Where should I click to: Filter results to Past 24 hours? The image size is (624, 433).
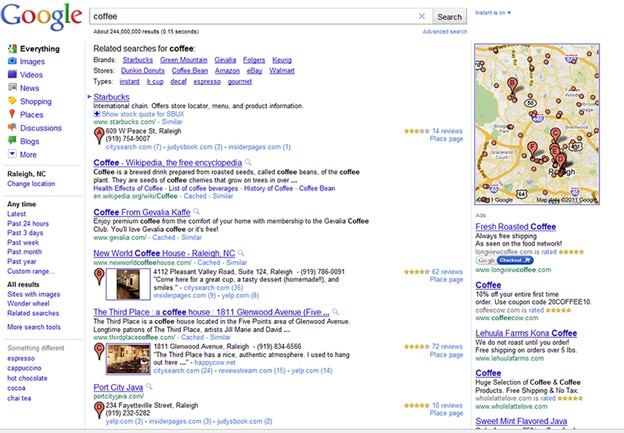tap(27, 223)
